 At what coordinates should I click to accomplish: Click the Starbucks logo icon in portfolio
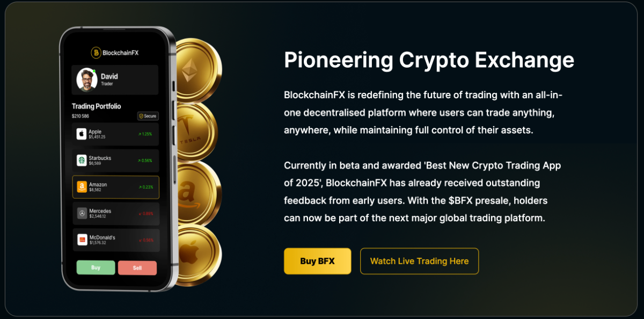[x=82, y=160]
